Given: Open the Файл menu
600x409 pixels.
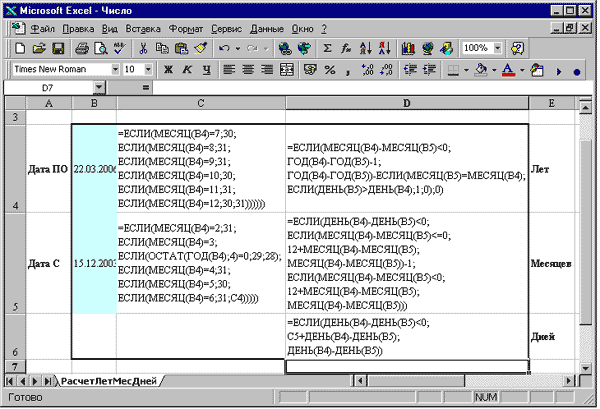Looking at the screenshot, I should [x=42, y=29].
